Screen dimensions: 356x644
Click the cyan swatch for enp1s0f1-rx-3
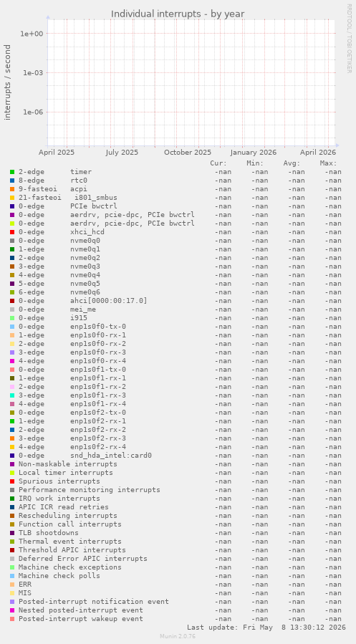click(x=12, y=395)
